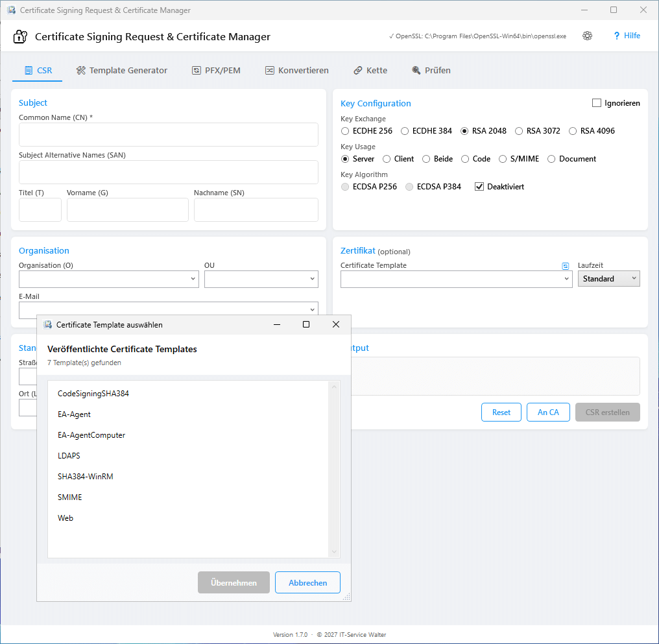Close the Certificate Template auswählen dialog
The width and height of the screenshot is (659, 644).
pos(336,324)
